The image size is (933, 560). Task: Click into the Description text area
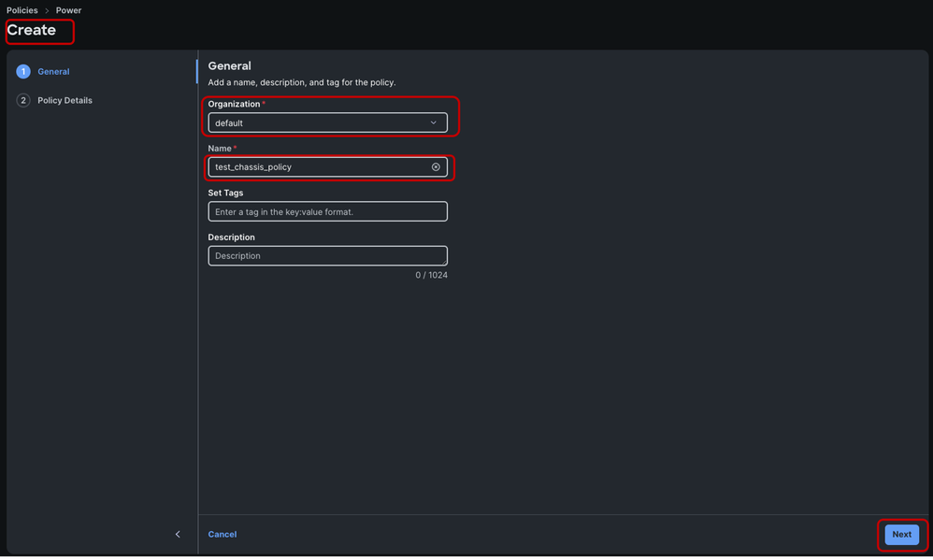[328, 256]
